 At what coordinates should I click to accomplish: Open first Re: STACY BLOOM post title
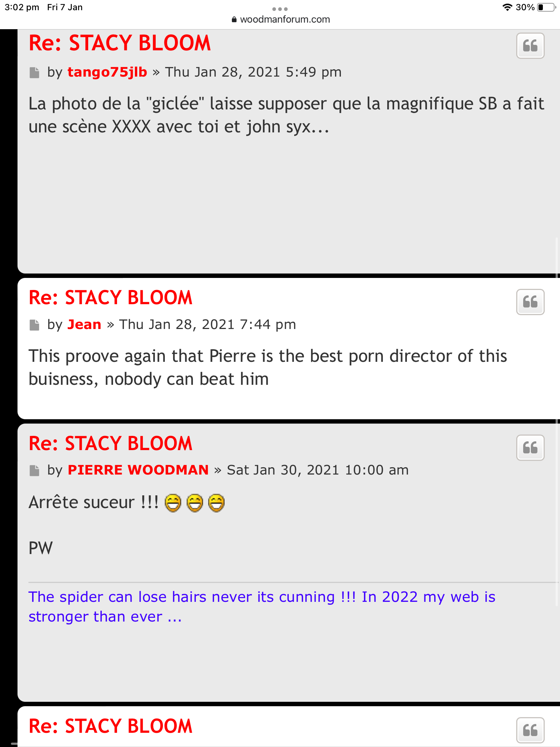[120, 43]
